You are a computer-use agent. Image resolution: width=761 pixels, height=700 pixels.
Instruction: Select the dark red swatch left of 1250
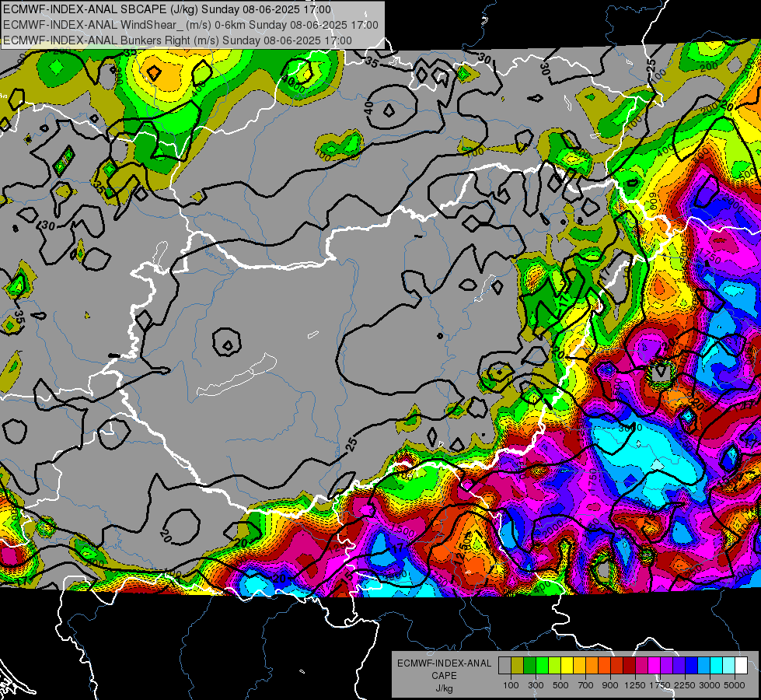(x=629, y=666)
